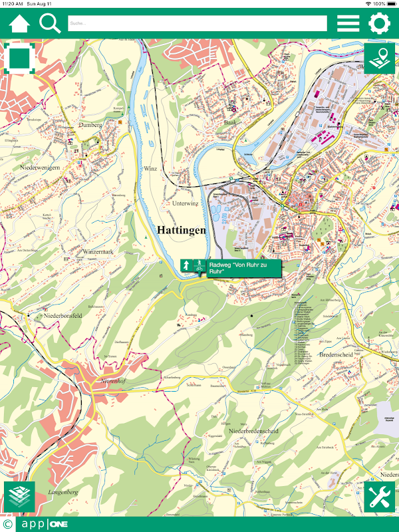Tap the magnifying glass search icon
Screen dimensions: 399x532
click(x=50, y=23)
